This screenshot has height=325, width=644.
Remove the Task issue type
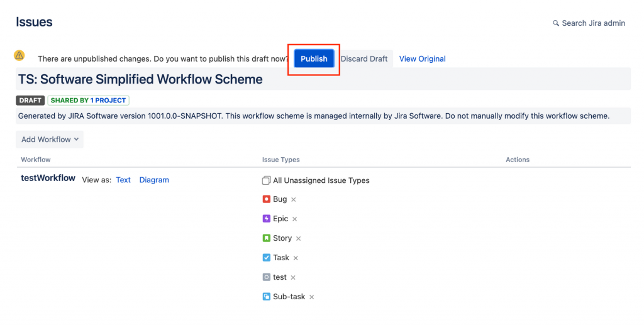pyautogui.click(x=296, y=258)
